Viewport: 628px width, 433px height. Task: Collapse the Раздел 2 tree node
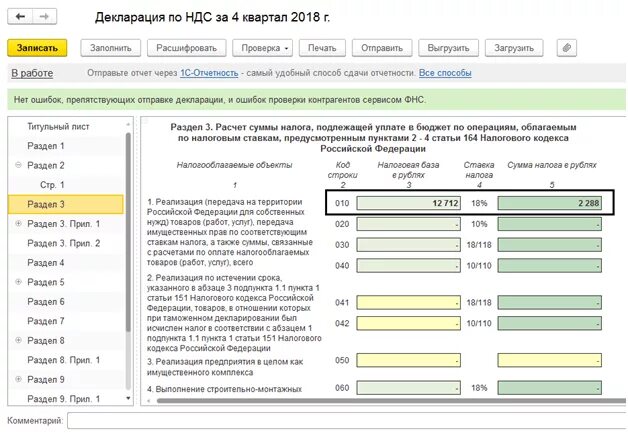18,165
